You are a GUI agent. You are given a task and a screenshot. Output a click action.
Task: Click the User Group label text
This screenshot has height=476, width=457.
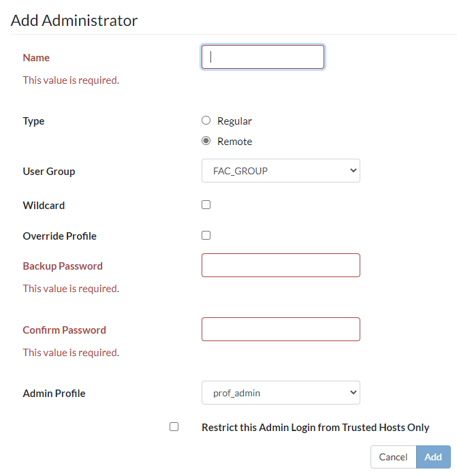pos(49,172)
